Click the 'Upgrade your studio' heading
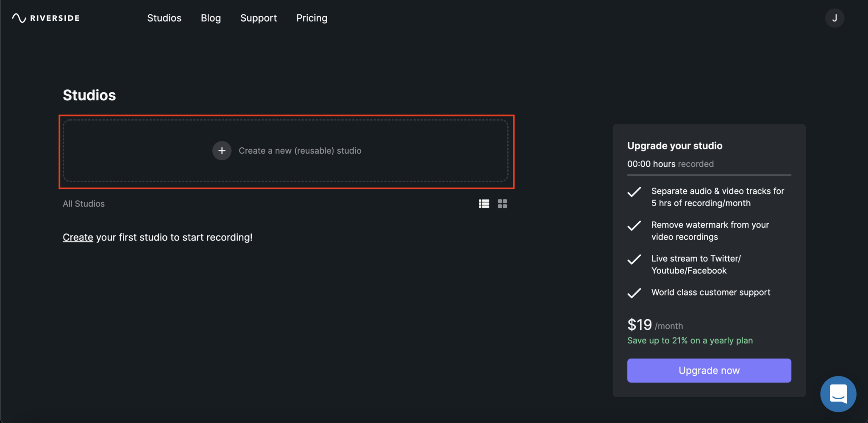Image resolution: width=868 pixels, height=423 pixels. point(675,146)
